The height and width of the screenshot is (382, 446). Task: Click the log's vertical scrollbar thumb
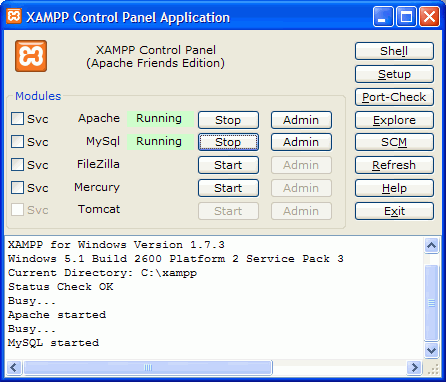[x=432, y=303]
